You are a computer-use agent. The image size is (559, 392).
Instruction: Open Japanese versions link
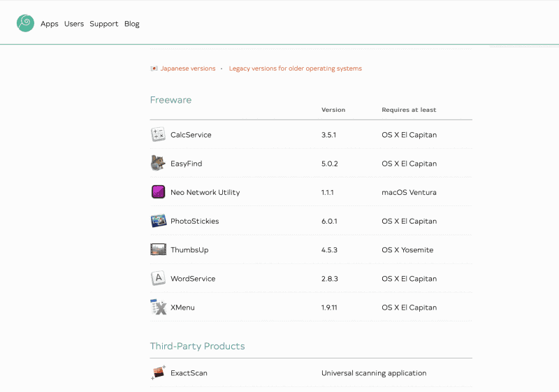[x=188, y=68]
